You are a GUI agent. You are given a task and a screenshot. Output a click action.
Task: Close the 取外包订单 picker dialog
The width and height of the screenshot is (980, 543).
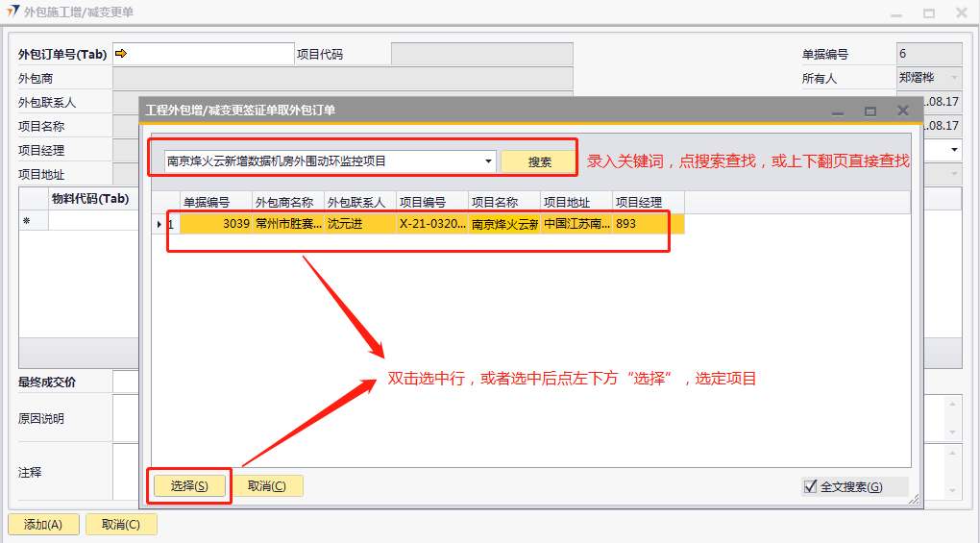click(902, 111)
